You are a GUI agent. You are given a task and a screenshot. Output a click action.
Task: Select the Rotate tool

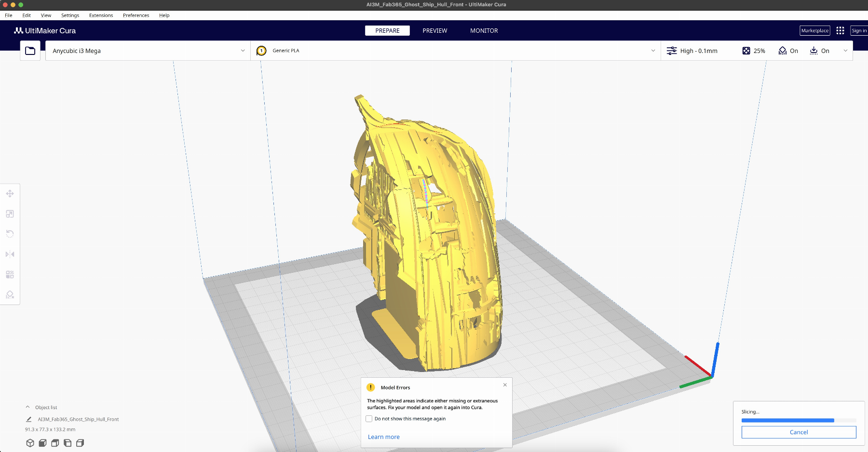[10, 234]
